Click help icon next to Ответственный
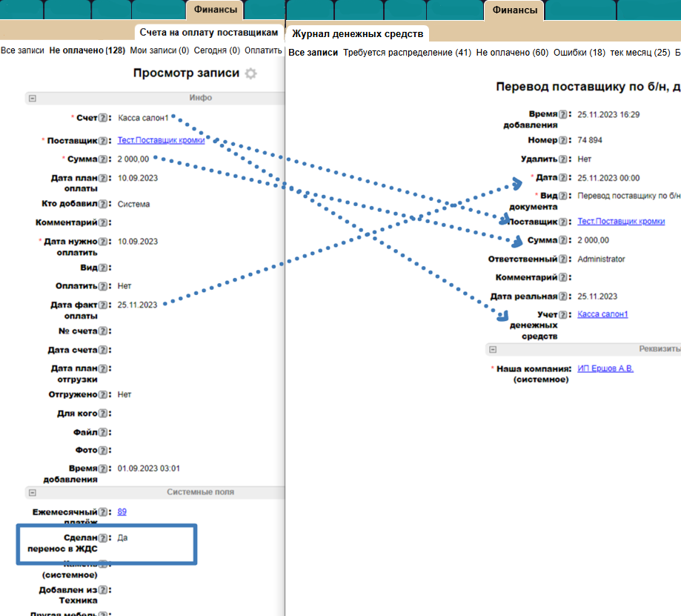 pyautogui.click(x=563, y=259)
